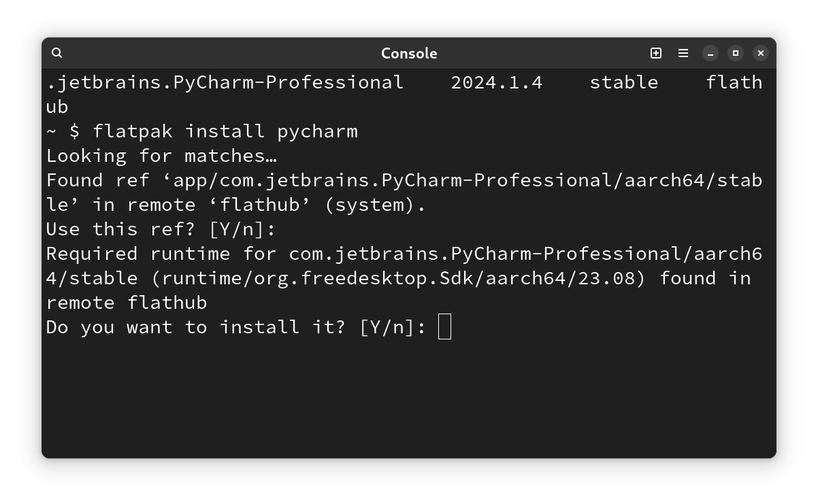The image size is (818, 504).
Task: Open the terminal search magnifier icon
Action: pos(57,53)
